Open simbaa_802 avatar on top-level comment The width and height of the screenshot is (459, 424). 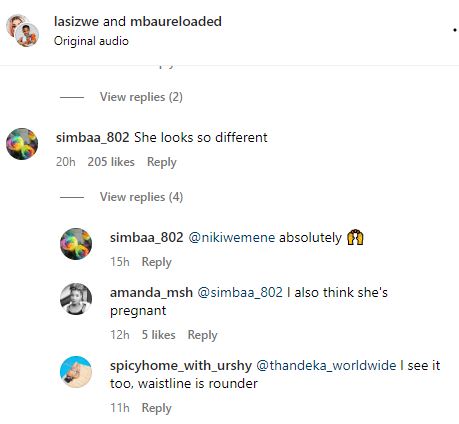(x=22, y=144)
